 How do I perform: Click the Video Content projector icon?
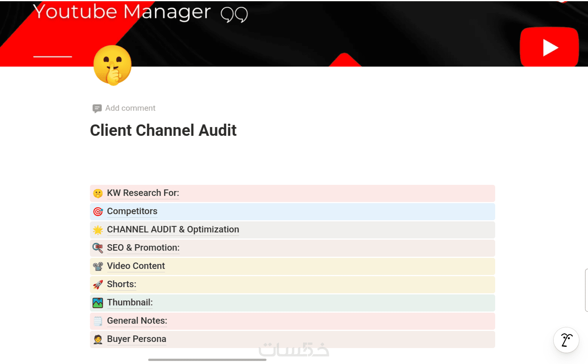[x=98, y=266]
